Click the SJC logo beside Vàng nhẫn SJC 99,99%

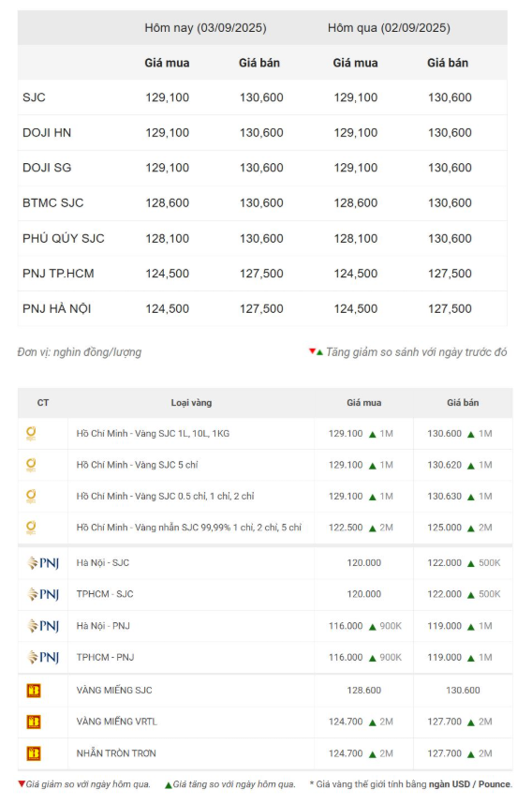click(31, 528)
